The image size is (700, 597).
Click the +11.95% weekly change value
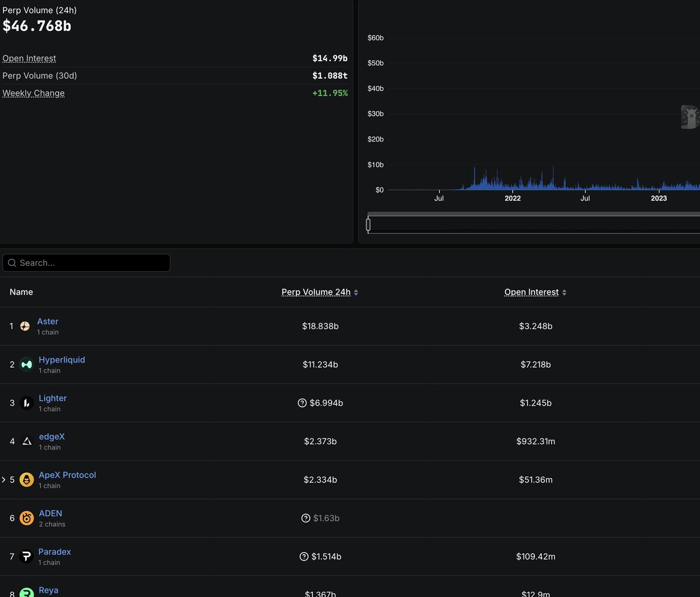(x=330, y=93)
